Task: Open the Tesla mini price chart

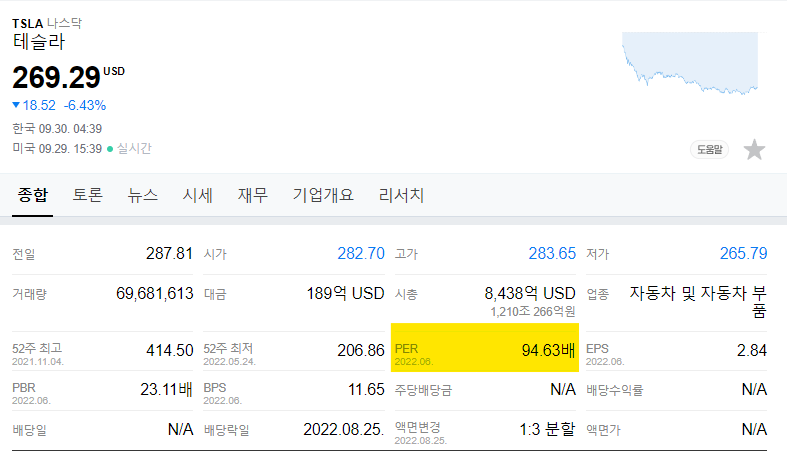Action: click(690, 64)
